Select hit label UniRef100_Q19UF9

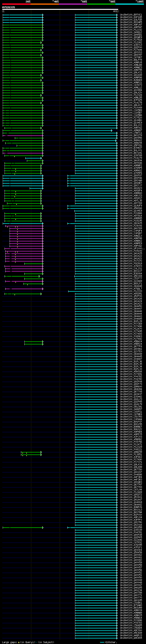(x=131, y=206)
